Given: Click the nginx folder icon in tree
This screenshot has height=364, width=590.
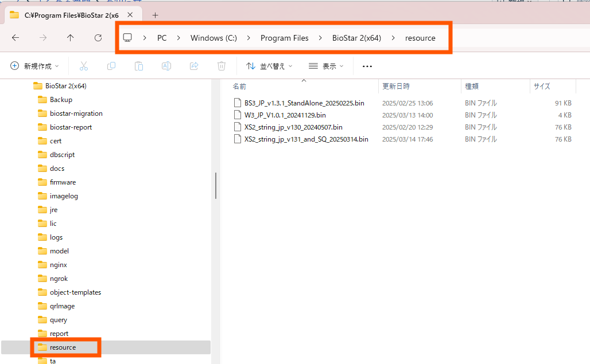Looking at the screenshot, I should (x=42, y=265).
